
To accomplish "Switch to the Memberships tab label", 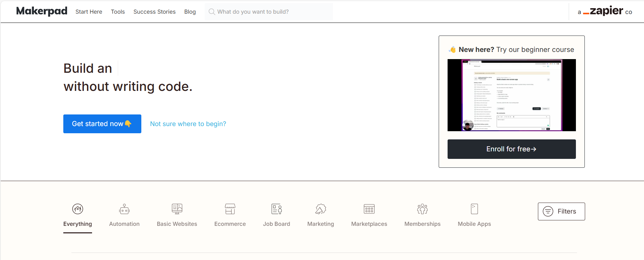I will [x=423, y=224].
